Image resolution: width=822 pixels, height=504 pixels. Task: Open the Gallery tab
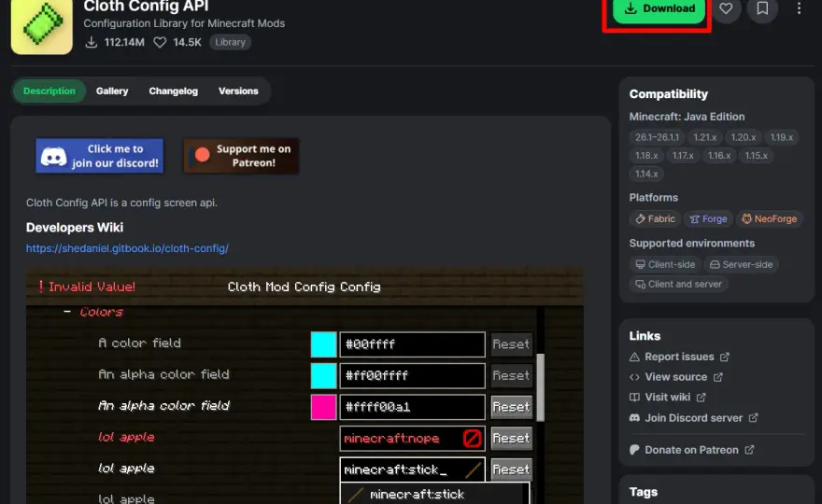point(112,91)
